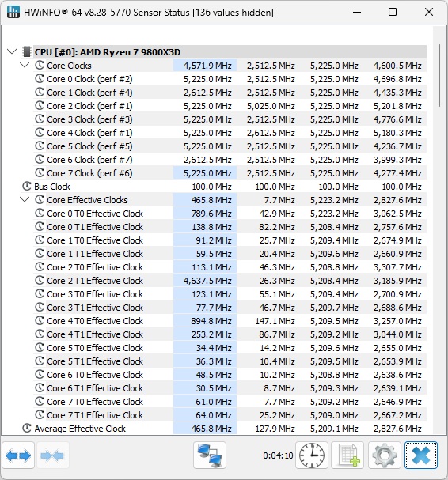
Task: Select Core 6 Clock (perf #7) row
Action: click(x=230, y=160)
